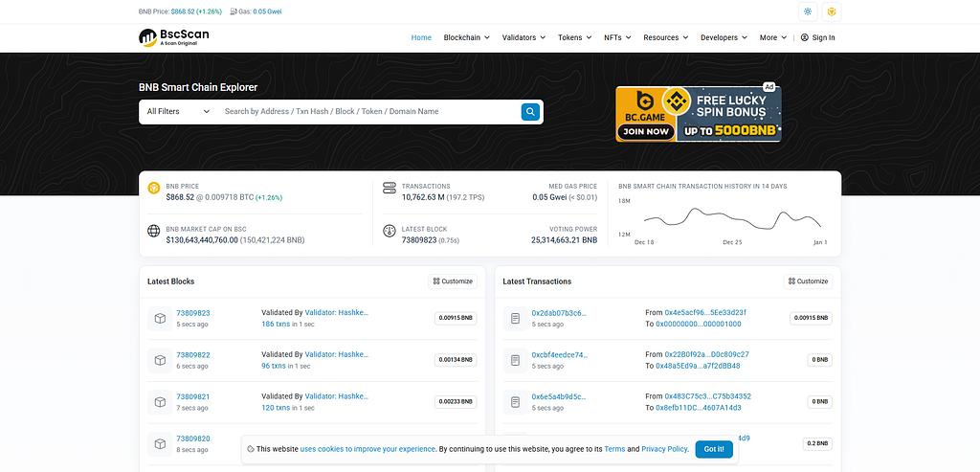Screen dimensions: 980x472
Task: Open recipient address 0x8efb11DC...4607A14d3
Action: coord(698,408)
